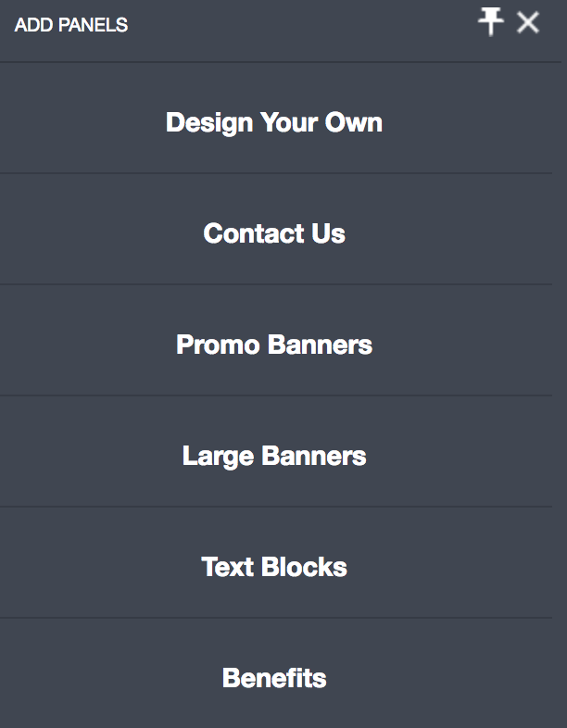Browse the Text Blocks options
Viewport: 567px width, 728px height.
tap(274, 567)
